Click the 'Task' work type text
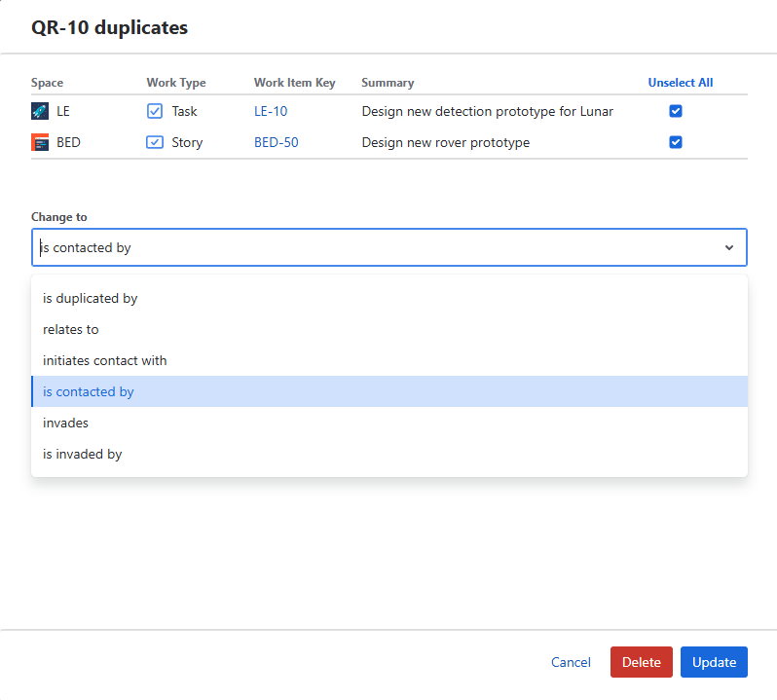 [184, 111]
